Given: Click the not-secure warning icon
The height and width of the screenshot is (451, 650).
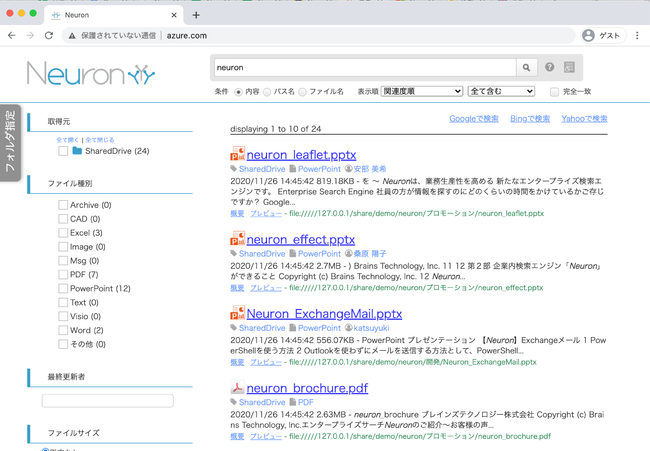Looking at the screenshot, I should [x=72, y=36].
